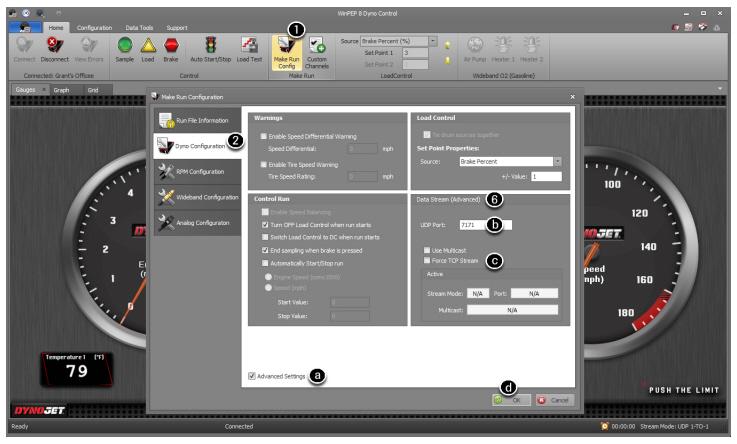Expand the gauges panel arrow at far right

click(x=718, y=89)
